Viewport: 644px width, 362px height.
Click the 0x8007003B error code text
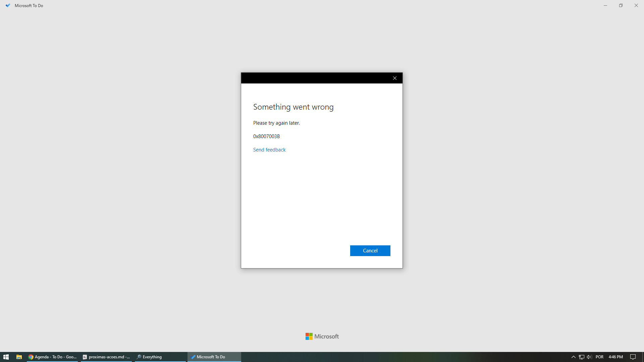(266, 136)
